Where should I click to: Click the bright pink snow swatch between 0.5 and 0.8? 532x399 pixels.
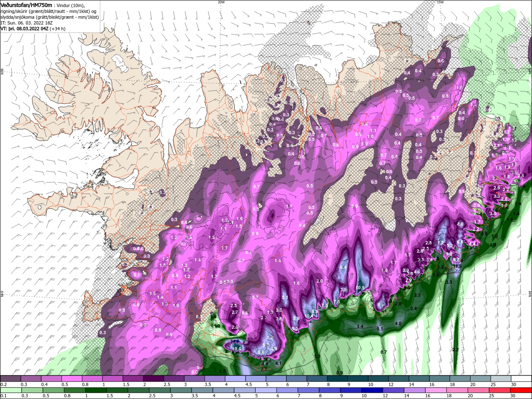click(x=71, y=379)
